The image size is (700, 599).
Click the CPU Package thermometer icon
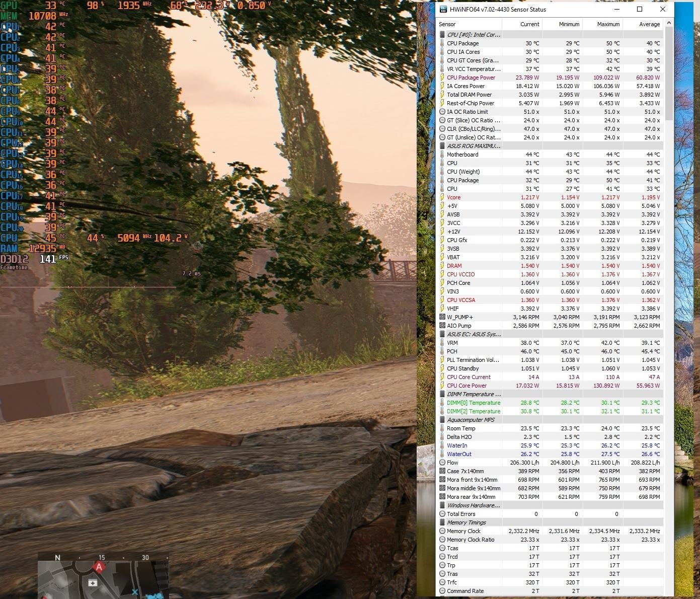click(x=442, y=43)
